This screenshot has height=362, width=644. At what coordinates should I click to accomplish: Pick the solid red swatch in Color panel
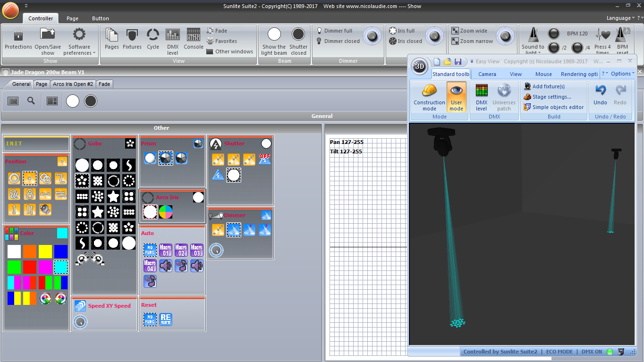coord(30,267)
